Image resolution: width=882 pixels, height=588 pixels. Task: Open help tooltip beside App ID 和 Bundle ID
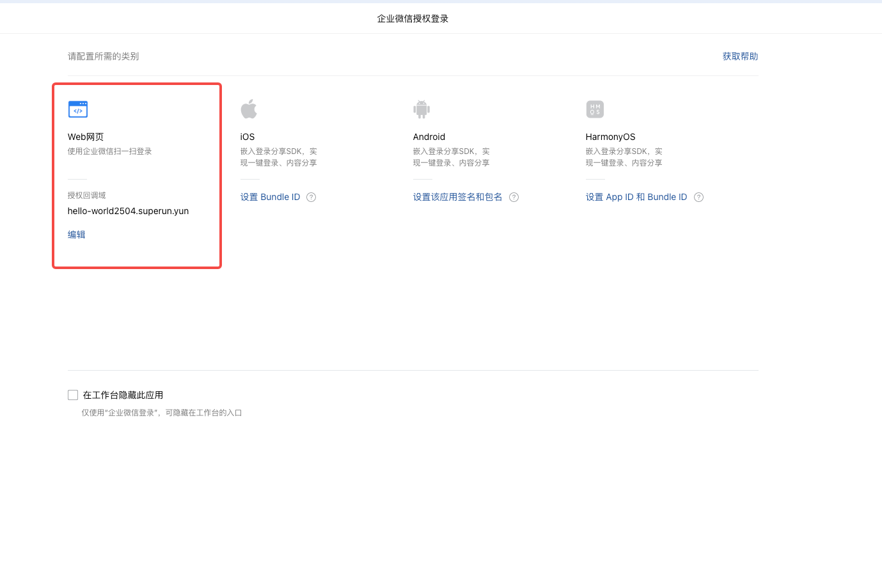pos(698,197)
